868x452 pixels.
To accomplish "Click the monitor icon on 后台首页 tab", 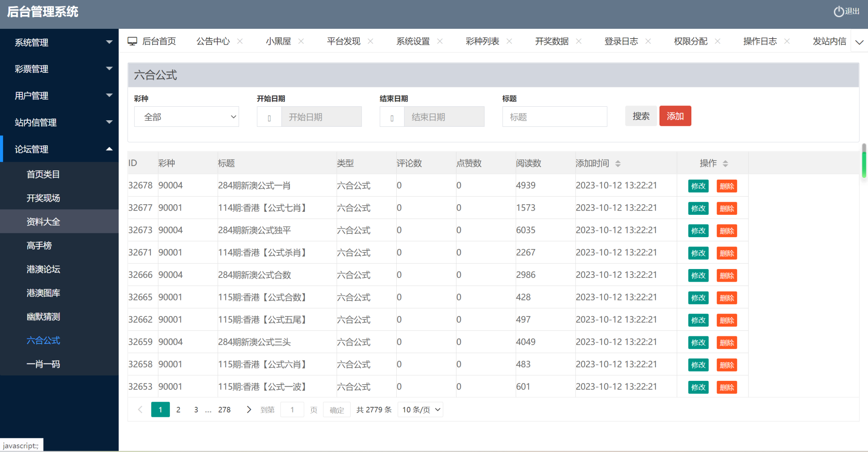I will click(x=133, y=41).
